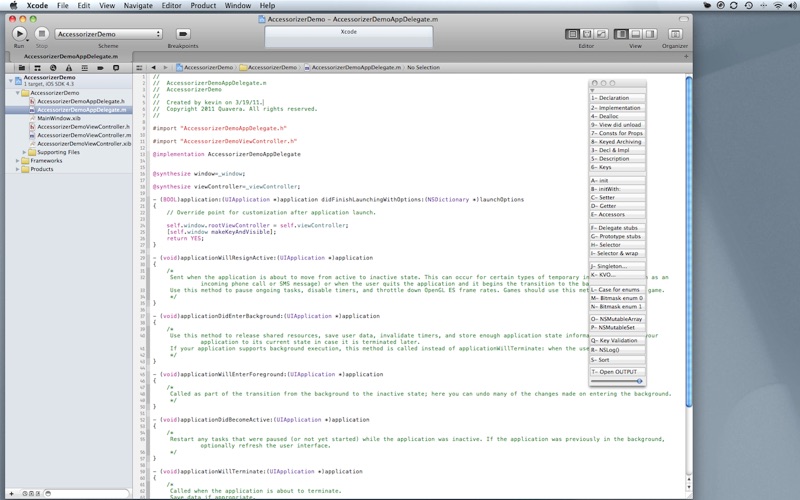Open the File menu
Screen dimensions: 800x500
[x=63, y=5]
